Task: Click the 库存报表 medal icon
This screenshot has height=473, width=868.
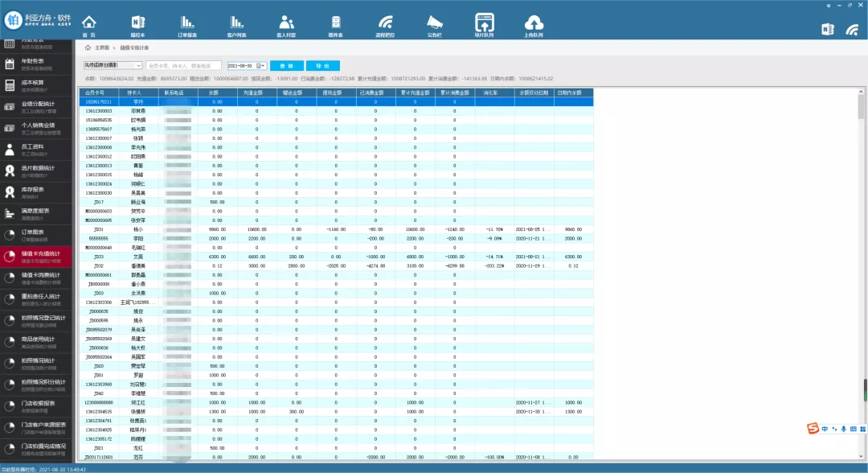Action: 10,192
